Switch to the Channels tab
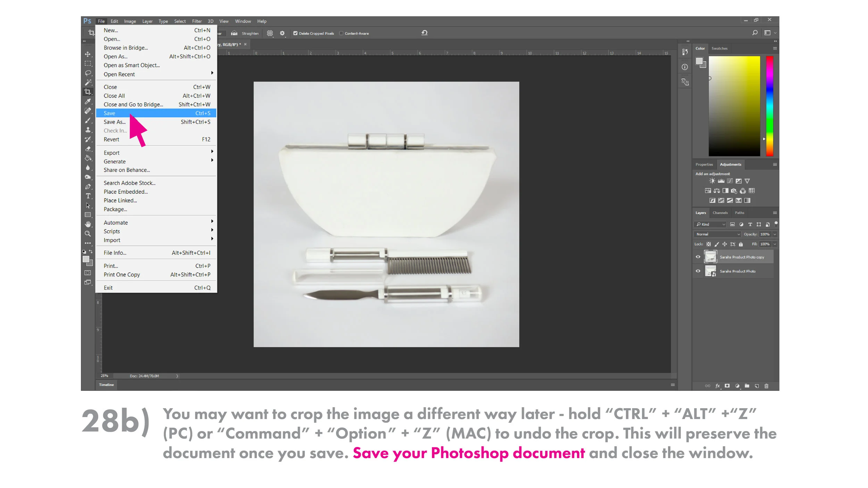The image size is (868, 488). click(720, 213)
